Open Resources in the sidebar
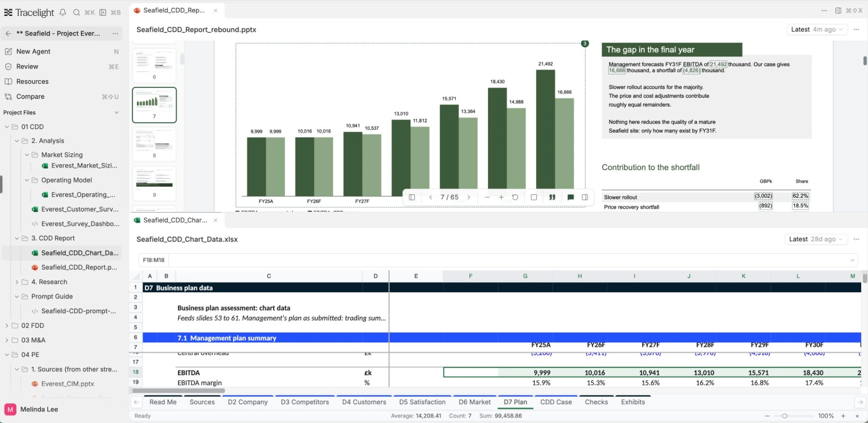This screenshot has height=423, width=868. (x=62, y=82)
